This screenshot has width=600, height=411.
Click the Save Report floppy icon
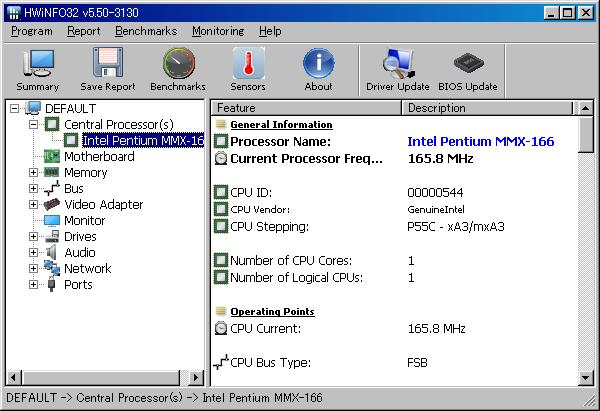[x=108, y=62]
